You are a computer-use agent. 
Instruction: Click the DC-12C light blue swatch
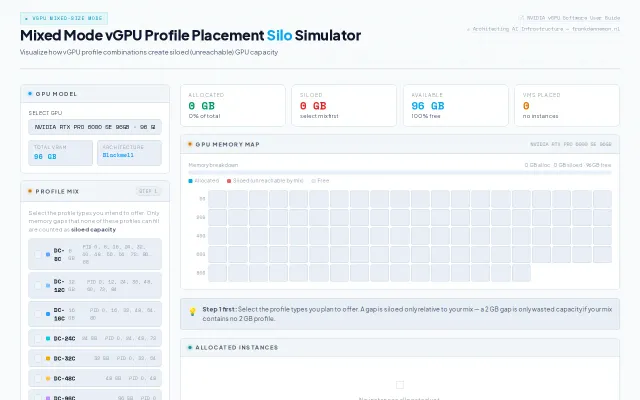[x=48, y=285]
